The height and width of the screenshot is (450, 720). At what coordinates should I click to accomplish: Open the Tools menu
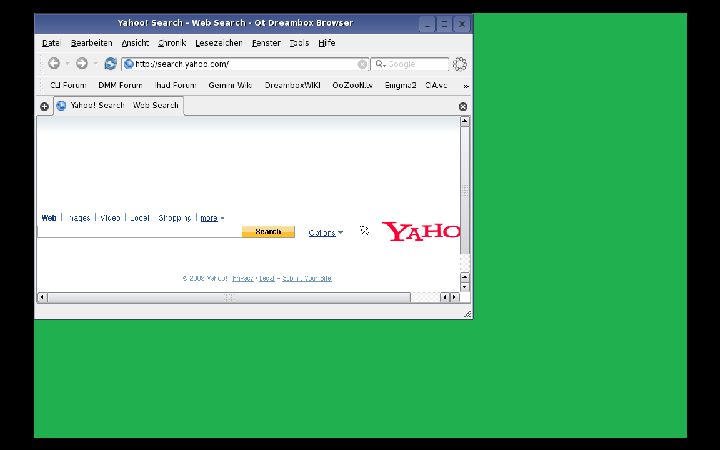(x=299, y=43)
